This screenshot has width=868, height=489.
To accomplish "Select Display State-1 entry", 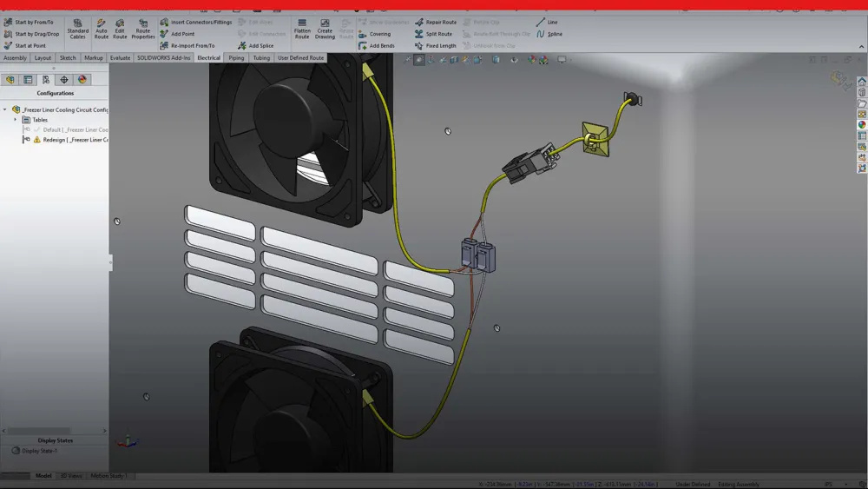I will (x=35, y=451).
